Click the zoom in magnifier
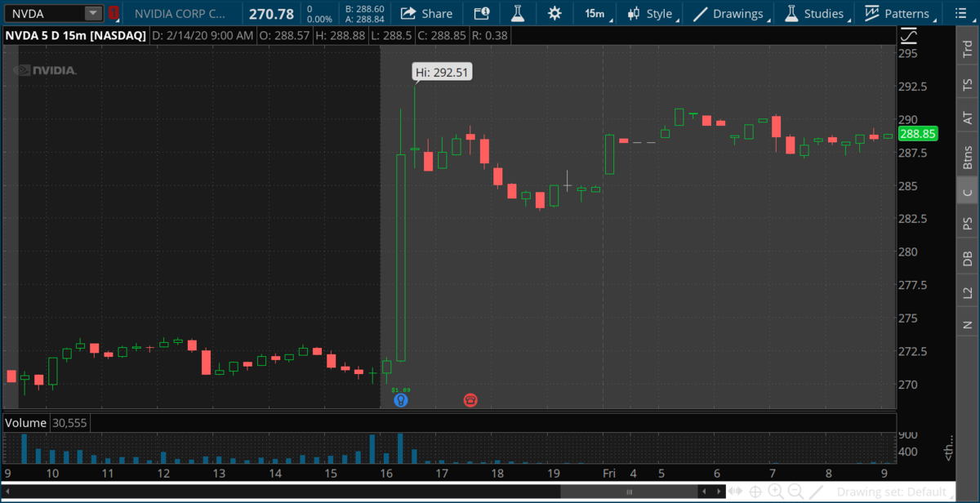The image size is (980, 503). click(775, 492)
